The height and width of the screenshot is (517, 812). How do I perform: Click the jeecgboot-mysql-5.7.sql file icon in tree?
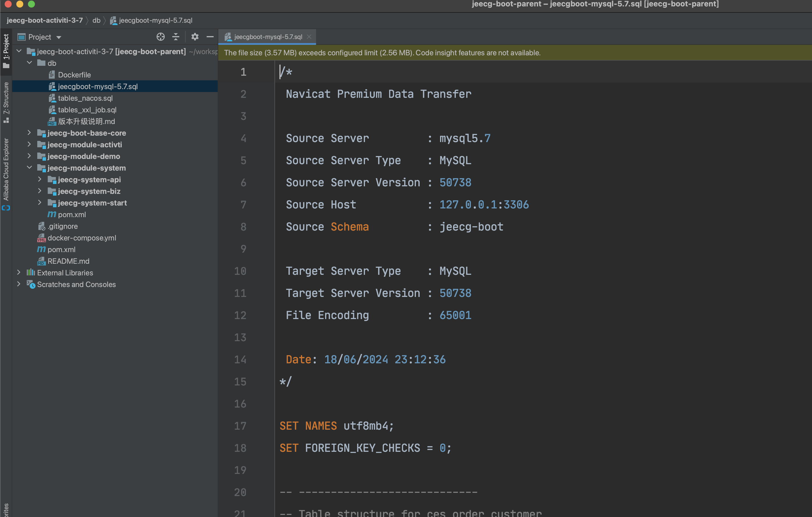click(x=52, y=86)
